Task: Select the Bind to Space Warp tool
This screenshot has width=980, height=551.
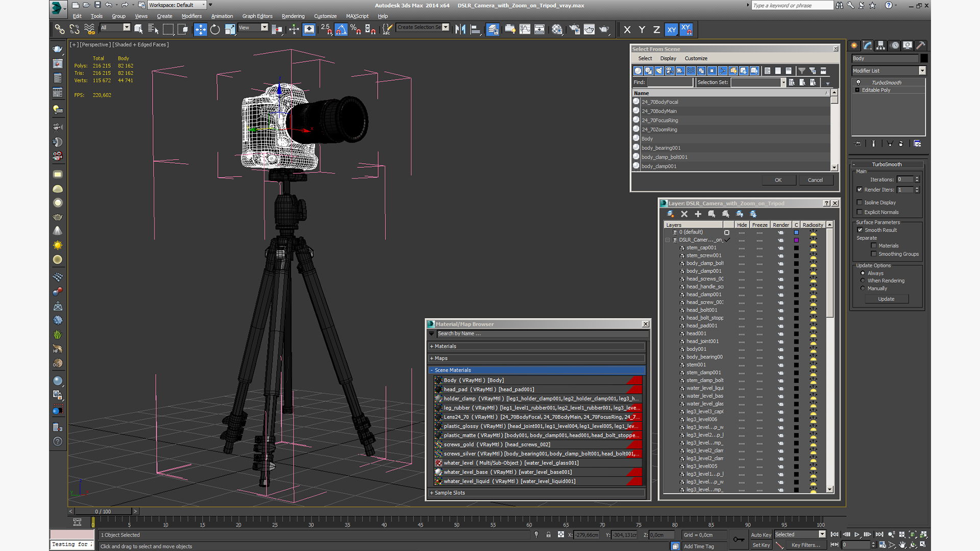Action: click(89, 29)
